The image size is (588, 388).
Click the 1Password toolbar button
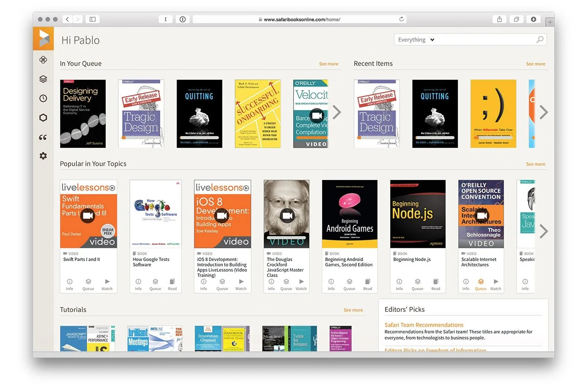[x=182, y=19]
